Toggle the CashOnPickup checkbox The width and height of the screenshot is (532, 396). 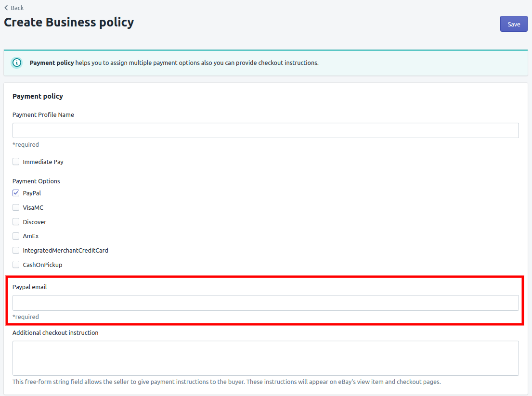[x=16, y=265]
